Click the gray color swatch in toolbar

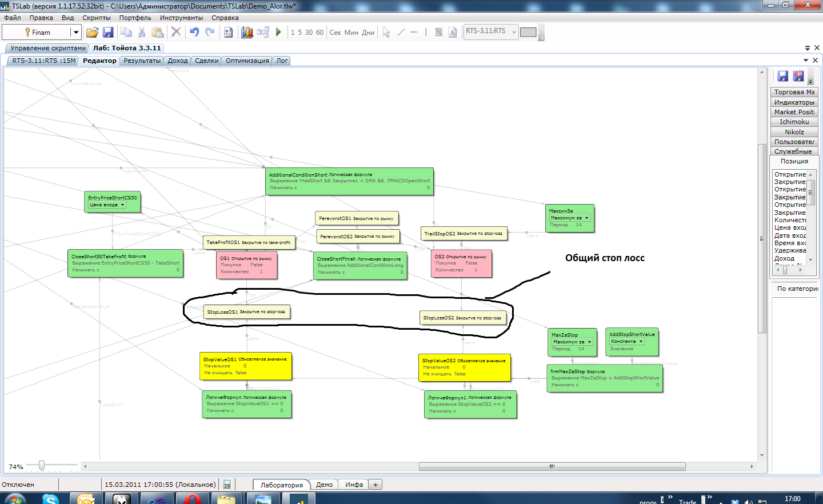(x=528, y=32)
